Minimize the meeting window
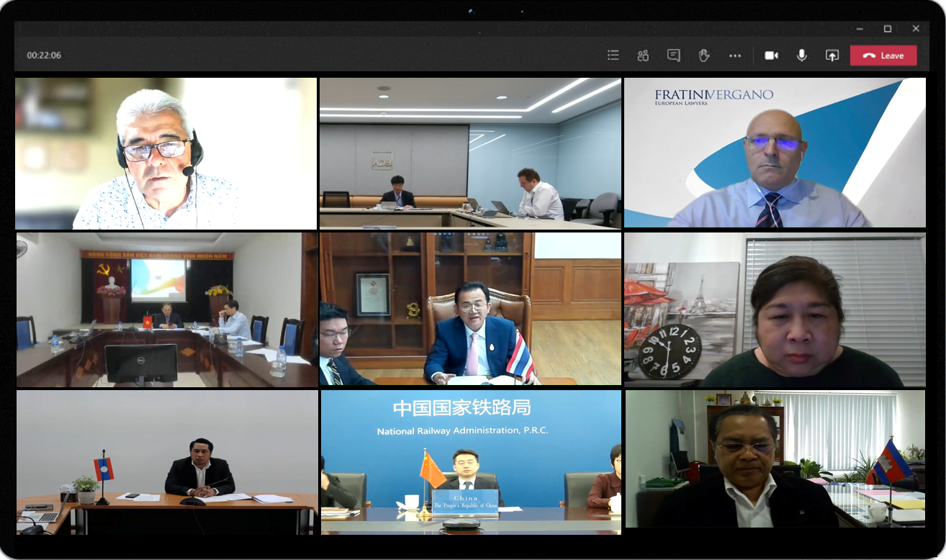The width and height of the screenshot is (946, 560). (x=859, y=29)
